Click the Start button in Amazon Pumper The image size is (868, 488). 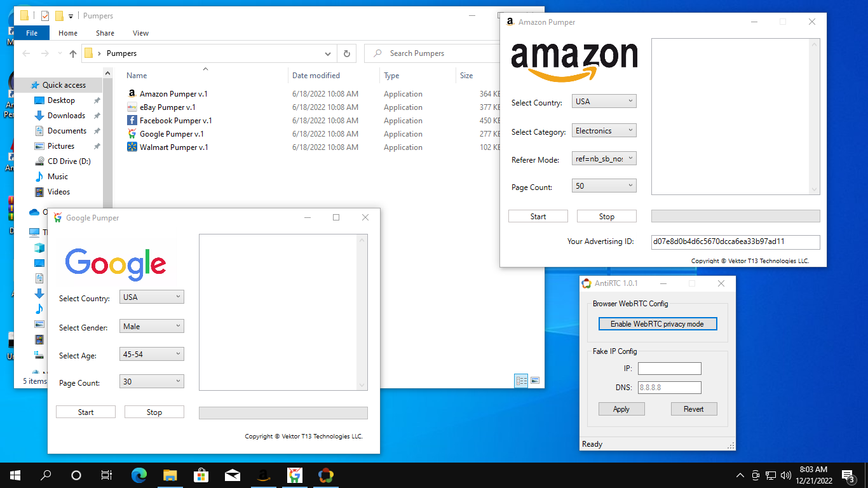(538, 217)
